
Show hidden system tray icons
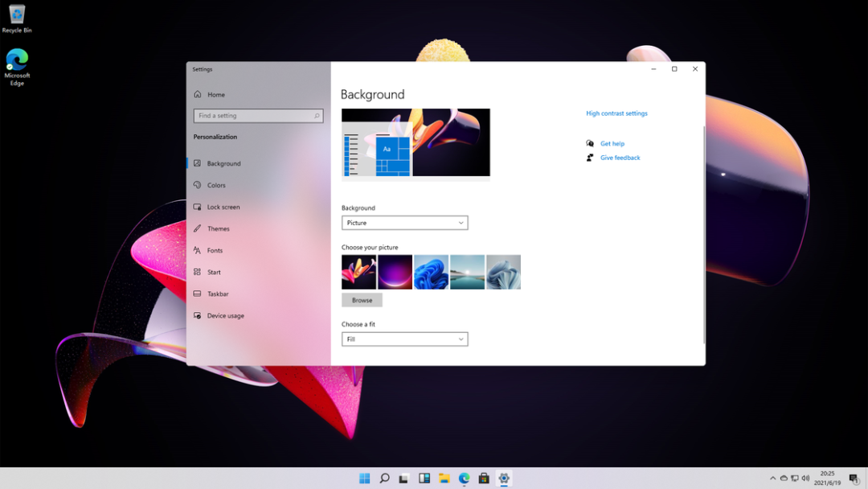coord(773,479)
